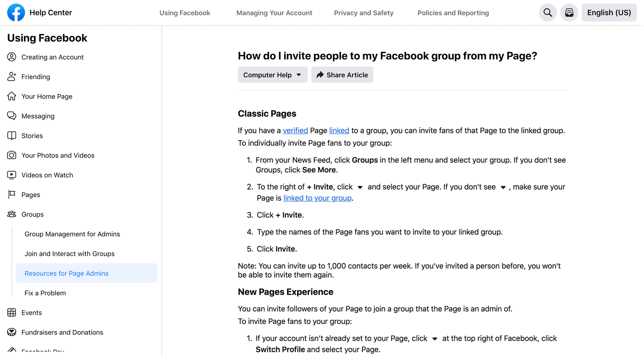Image resolution: width=644 pixels, height=357 pixels.
Task: Open Friending section
Action: (x=36, y=77)
